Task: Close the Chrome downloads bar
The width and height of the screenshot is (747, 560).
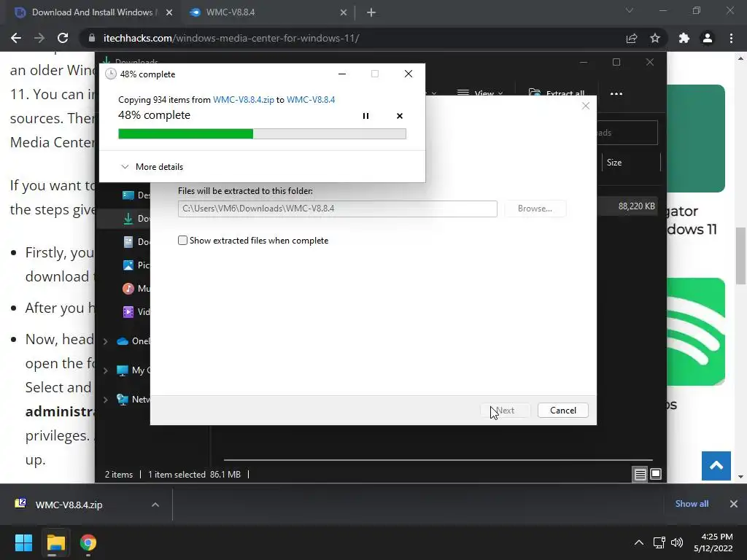Action: (734, 504)
